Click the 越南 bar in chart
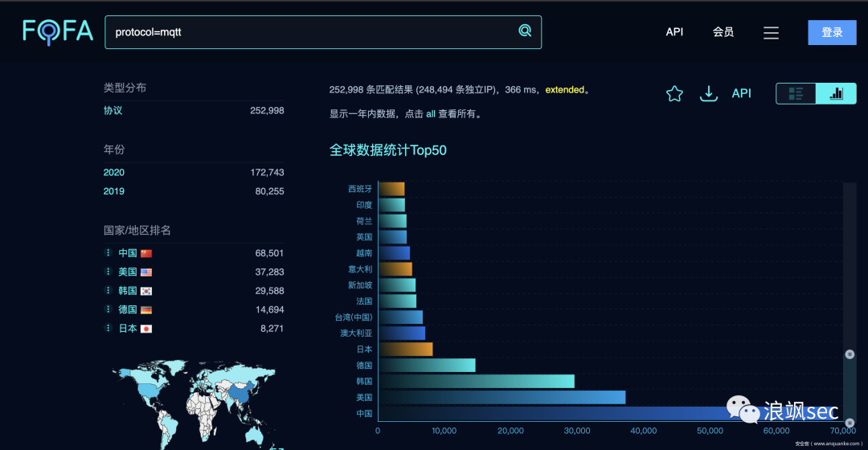This screenshot has width=868, height=450. click(x=394, y=253)
